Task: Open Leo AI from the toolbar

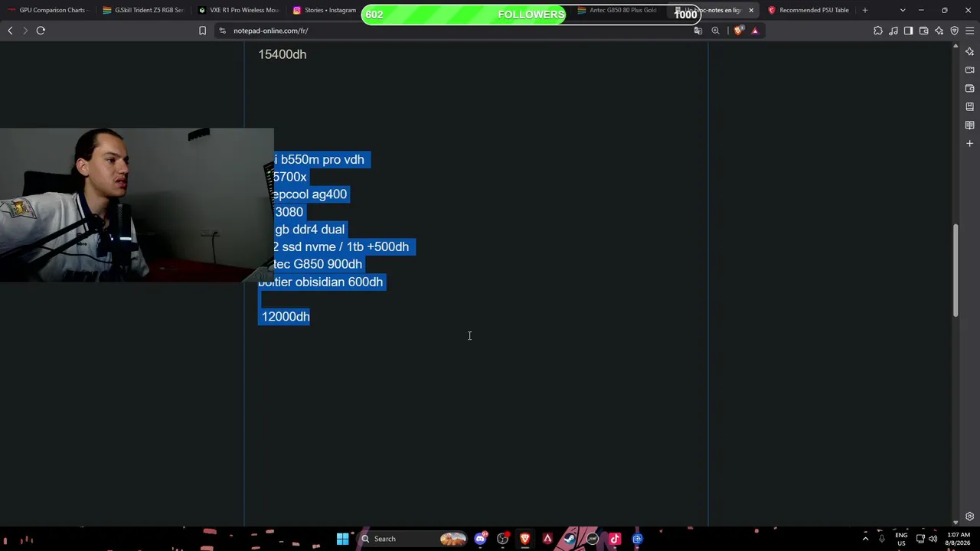Action: click(939, 31)
